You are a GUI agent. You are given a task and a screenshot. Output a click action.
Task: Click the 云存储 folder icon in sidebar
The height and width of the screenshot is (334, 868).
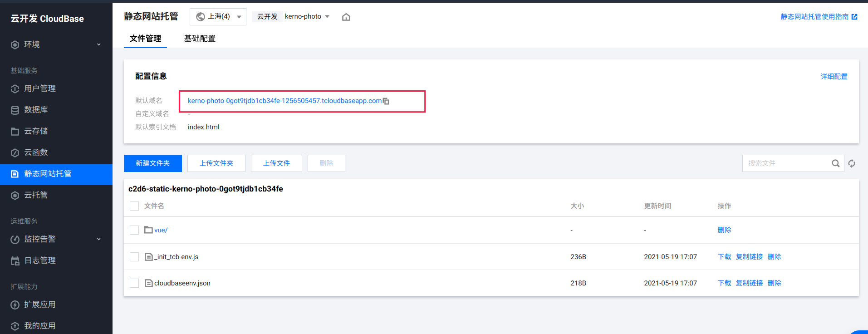[x=15, y=131]
